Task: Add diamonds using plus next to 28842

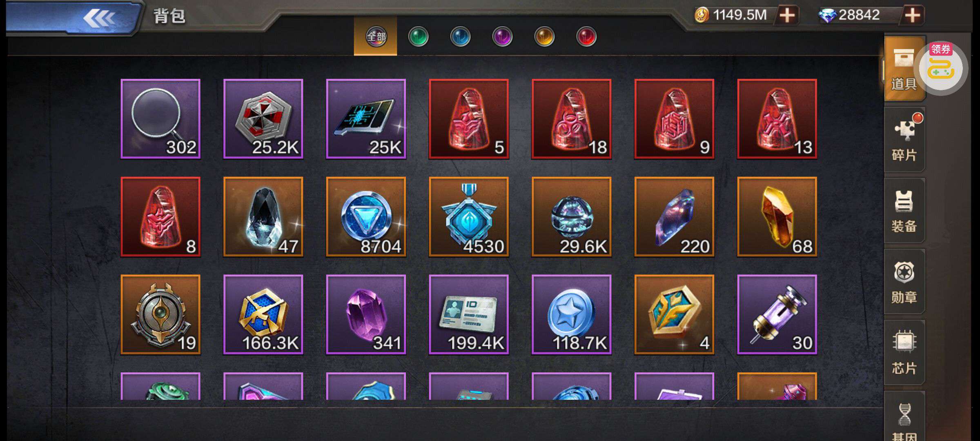Action: pyautogui.click(x=912, y=16)
